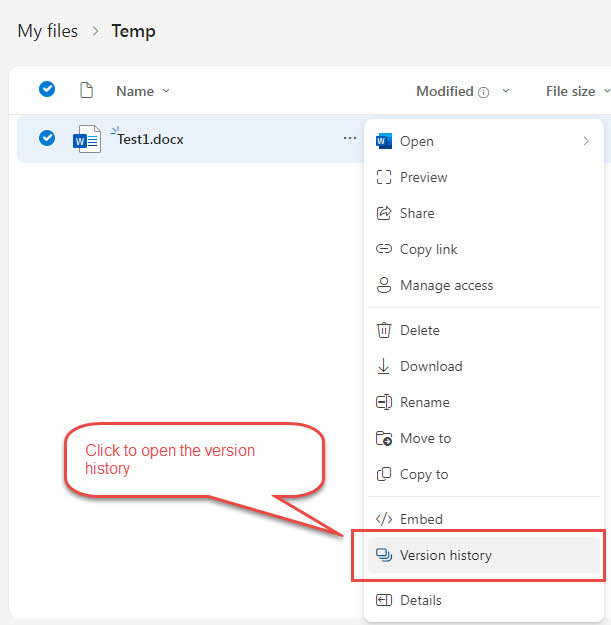This screenshot has width=611, height=625.
Task: Click the file type column header icon
Action: coord(86,90)
